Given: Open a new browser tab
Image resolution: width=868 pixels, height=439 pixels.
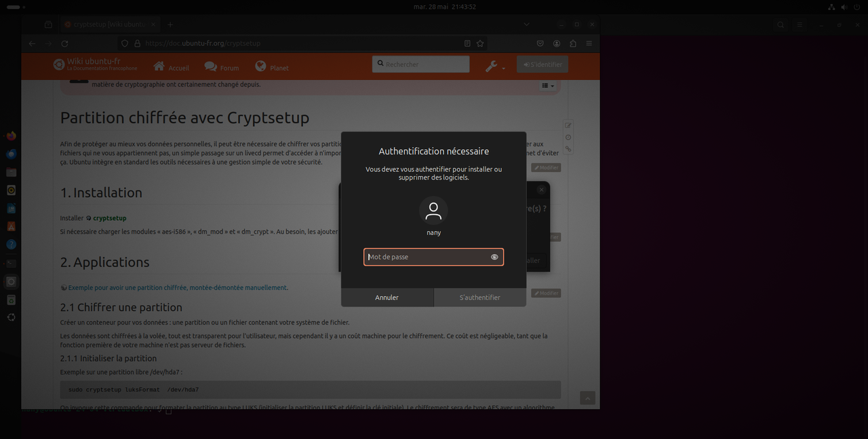Looking at the screenshot, I should 170,24.
